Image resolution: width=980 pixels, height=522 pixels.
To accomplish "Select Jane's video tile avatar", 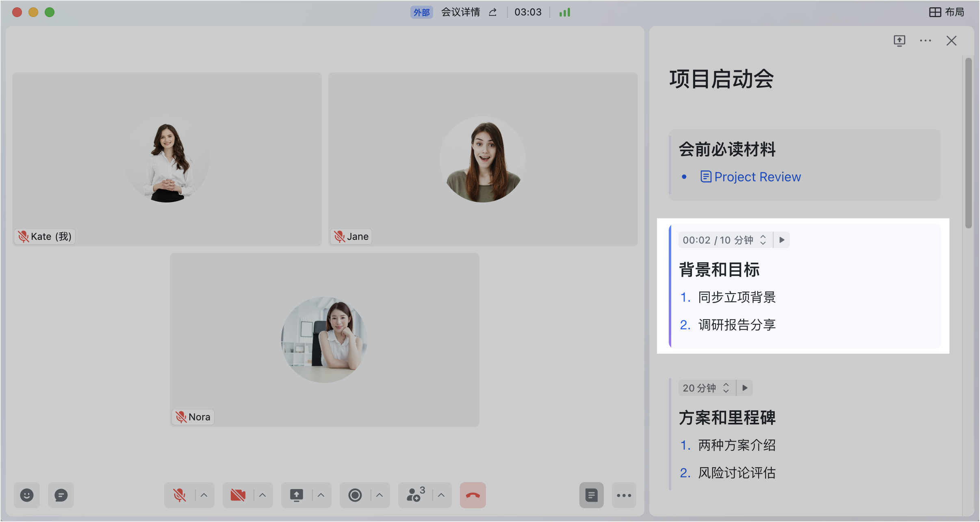I will pos(483,159).
